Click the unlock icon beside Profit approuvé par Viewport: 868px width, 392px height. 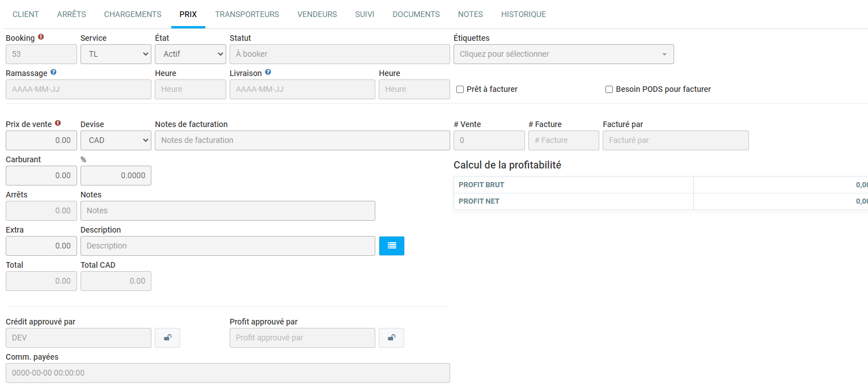pos(391,338)
